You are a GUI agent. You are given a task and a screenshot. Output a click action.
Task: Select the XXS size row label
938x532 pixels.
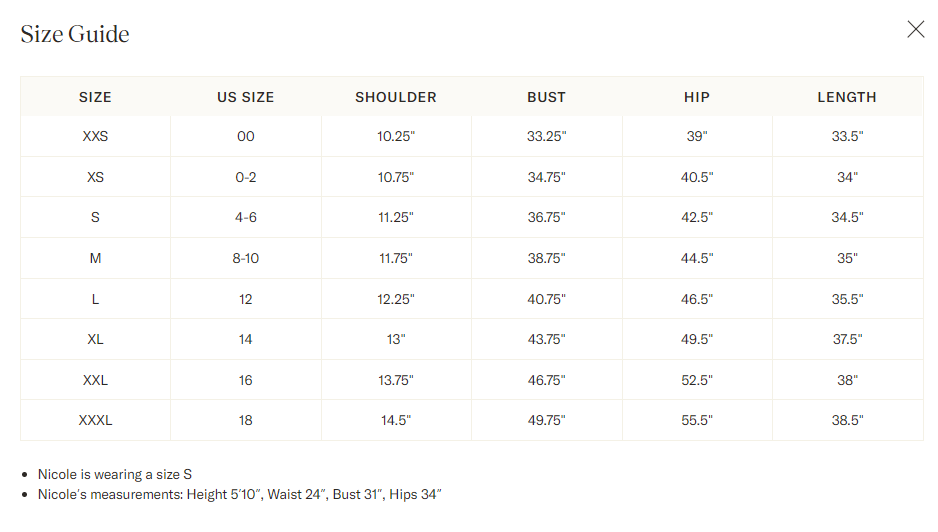click(95, 136)
